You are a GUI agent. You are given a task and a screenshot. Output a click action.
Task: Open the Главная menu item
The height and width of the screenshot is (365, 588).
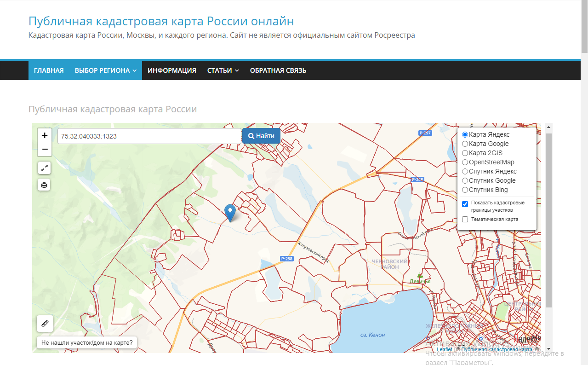pos(49,70)
